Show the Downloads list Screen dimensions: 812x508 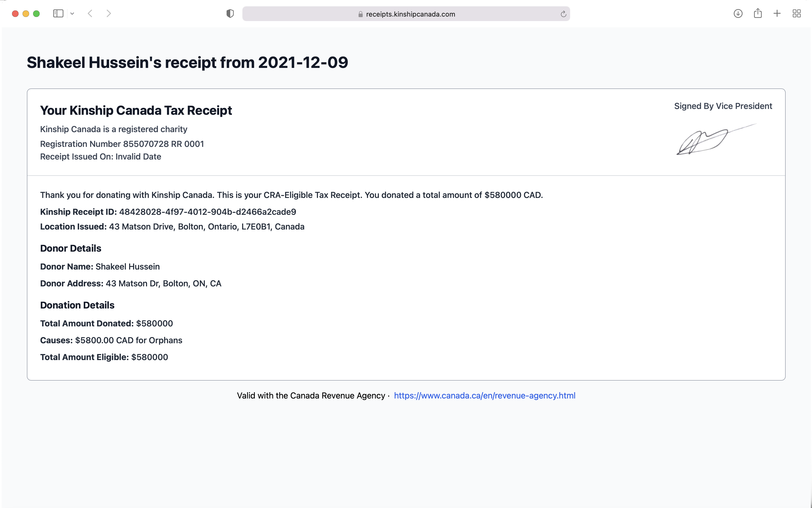pos(738,13)
